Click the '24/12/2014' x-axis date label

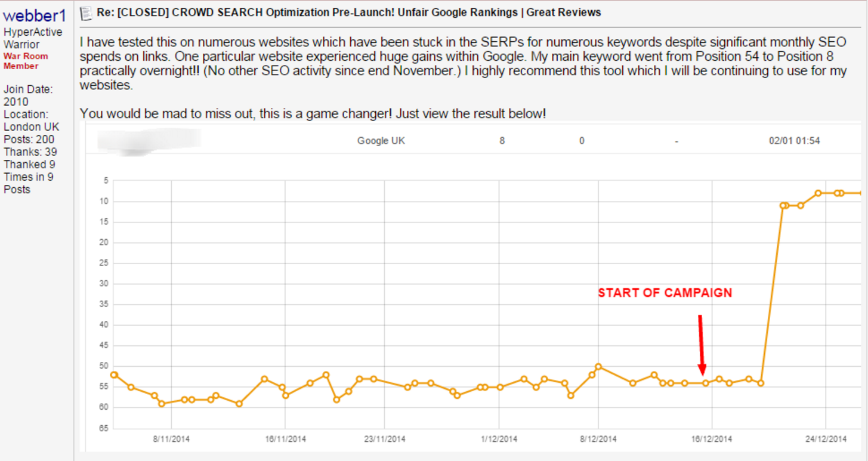pyautogui.click(x=826, y=439)
